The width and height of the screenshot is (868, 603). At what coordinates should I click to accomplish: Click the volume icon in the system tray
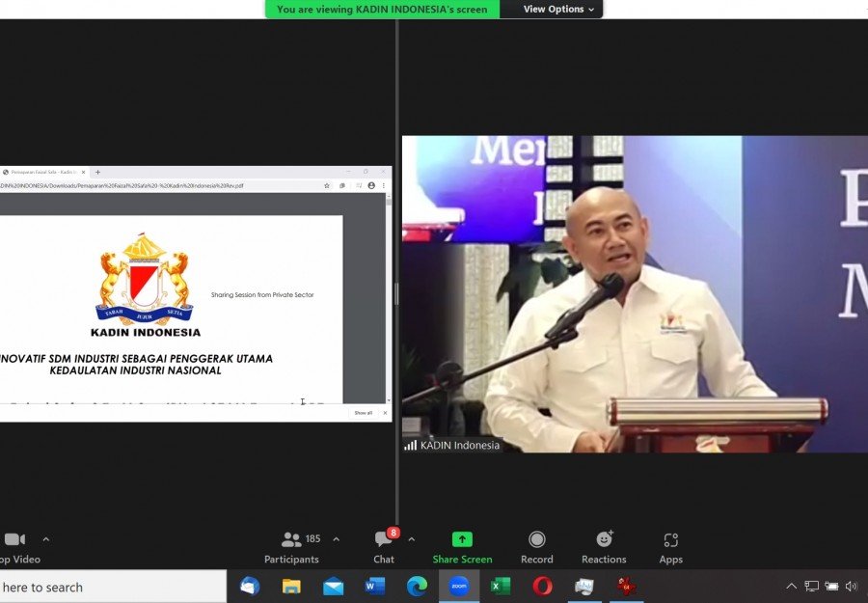(852, 586)
